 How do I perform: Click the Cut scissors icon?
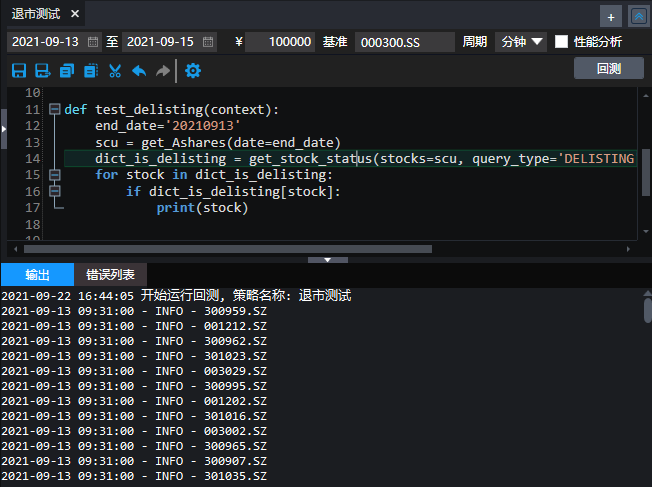click(x=115, y=71)
